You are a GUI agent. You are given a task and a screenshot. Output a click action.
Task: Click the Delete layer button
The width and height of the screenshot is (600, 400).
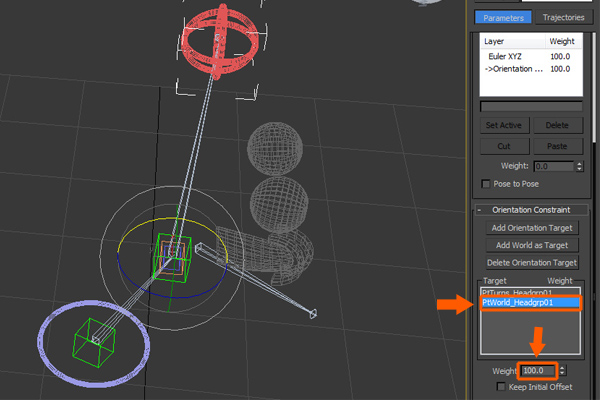coord(558,125)
